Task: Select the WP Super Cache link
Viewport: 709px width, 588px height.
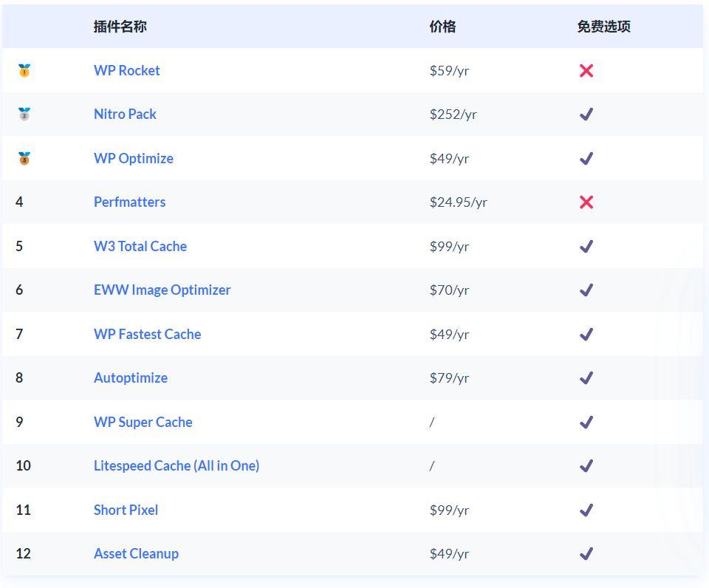Action: (143, 422)
